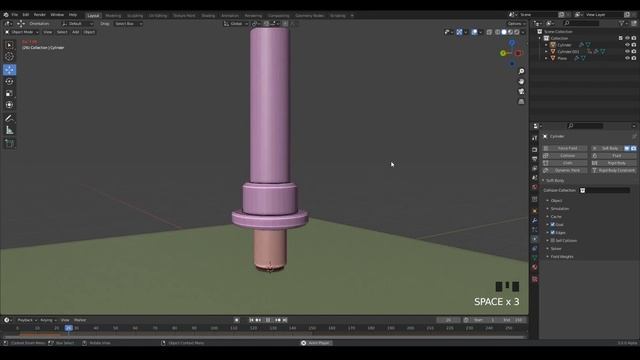Click the timeline playhead frame marker
This screenshot has width=640, height=360.
[x=69, y=328]
